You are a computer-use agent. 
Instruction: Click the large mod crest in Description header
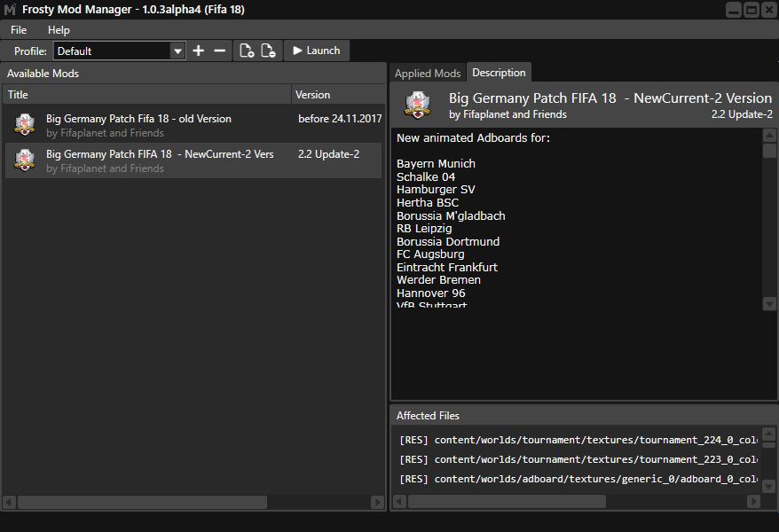point(417,105)
